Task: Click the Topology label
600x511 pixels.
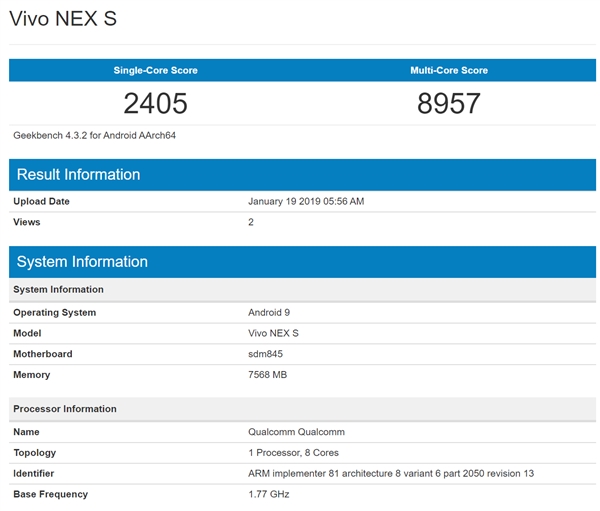Action: pos(35,453)
